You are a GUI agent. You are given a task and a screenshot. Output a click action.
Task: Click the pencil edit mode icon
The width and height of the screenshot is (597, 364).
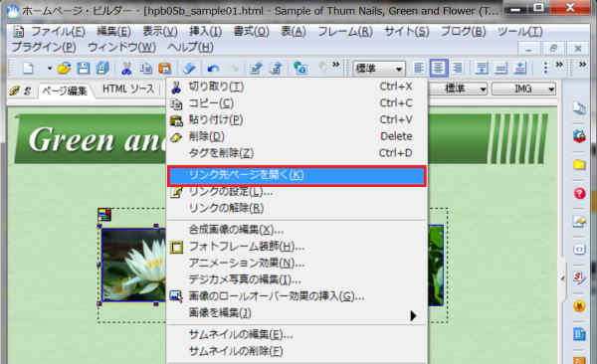click(x=15, y=91)
